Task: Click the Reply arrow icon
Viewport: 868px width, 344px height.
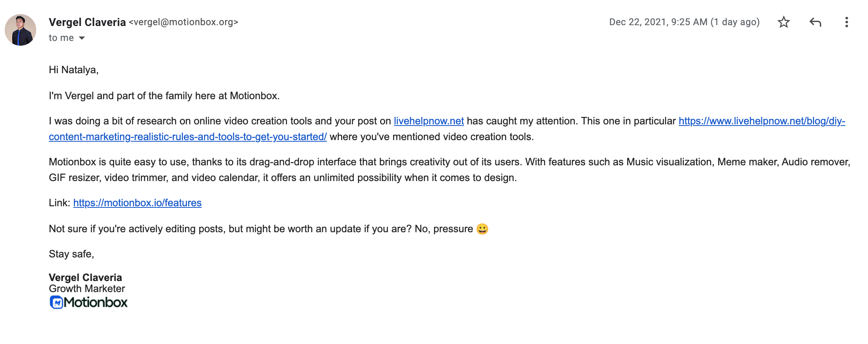Action: click(815, 22)
